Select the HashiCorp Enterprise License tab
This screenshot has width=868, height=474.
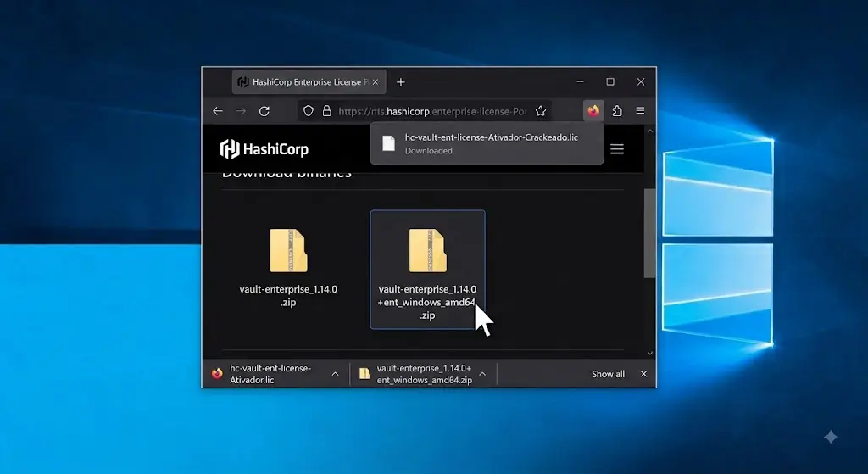tap(309, 82)
